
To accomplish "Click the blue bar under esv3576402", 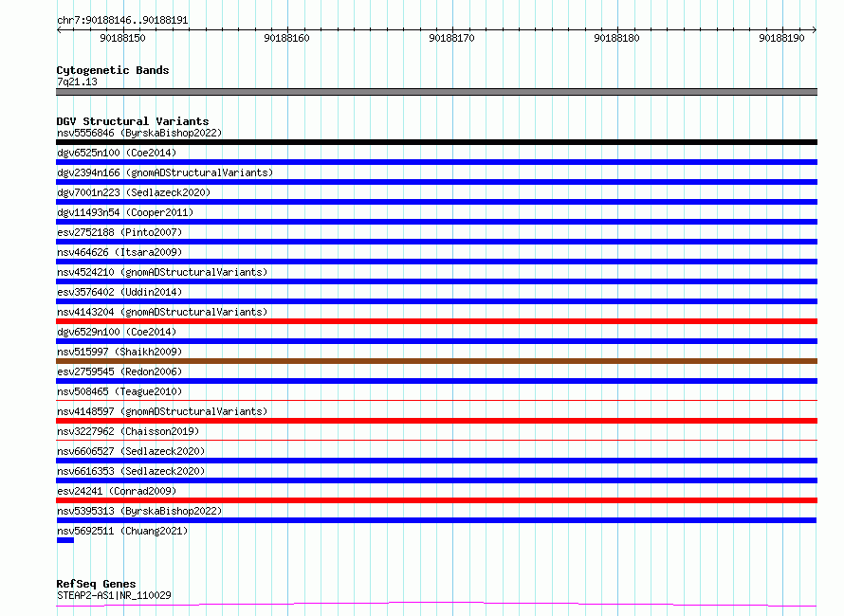I will (x=436, y=301).
